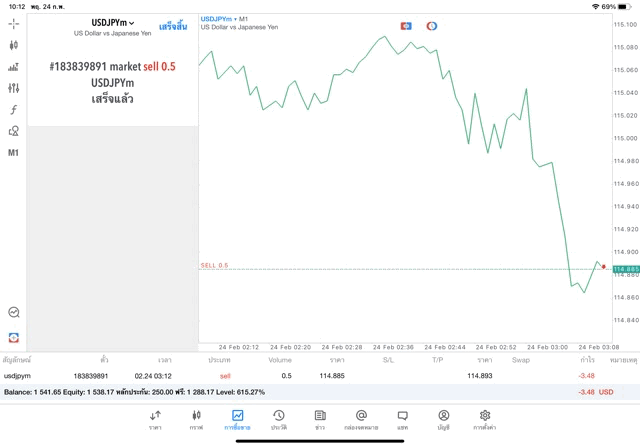Tap the 10:12 clock in status bar

point(17,7)
